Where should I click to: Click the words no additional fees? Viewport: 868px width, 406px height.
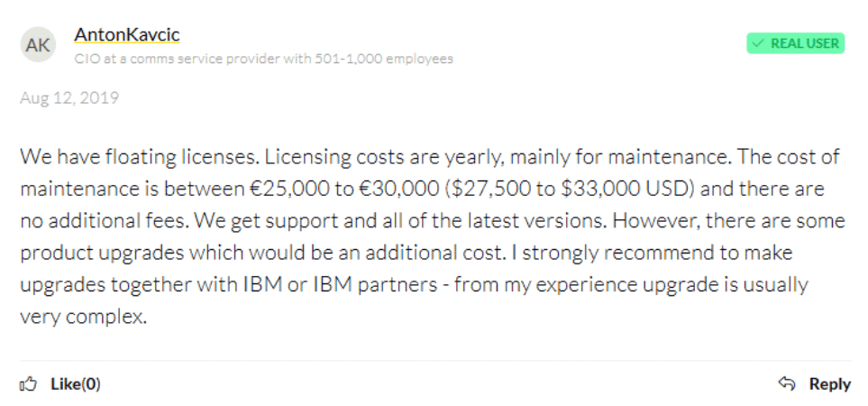click(106, 221)
